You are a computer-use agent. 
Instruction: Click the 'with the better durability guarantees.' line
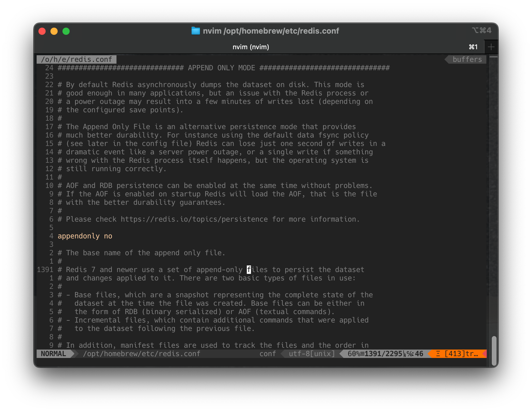141,202
